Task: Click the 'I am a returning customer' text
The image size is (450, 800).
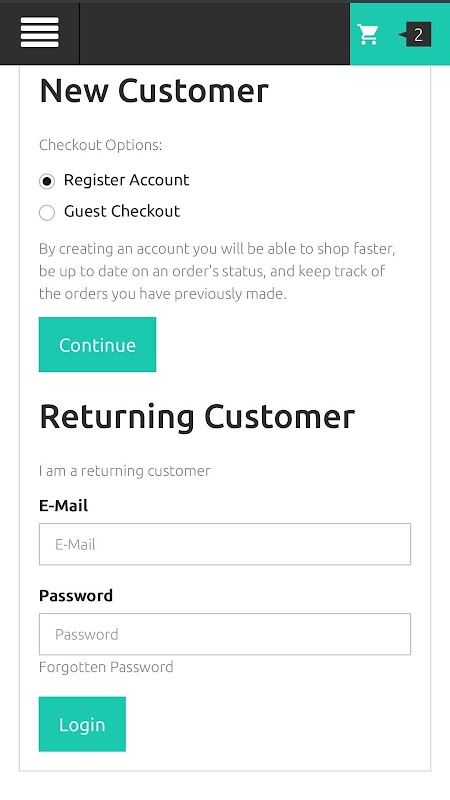Action: [124, 470]
